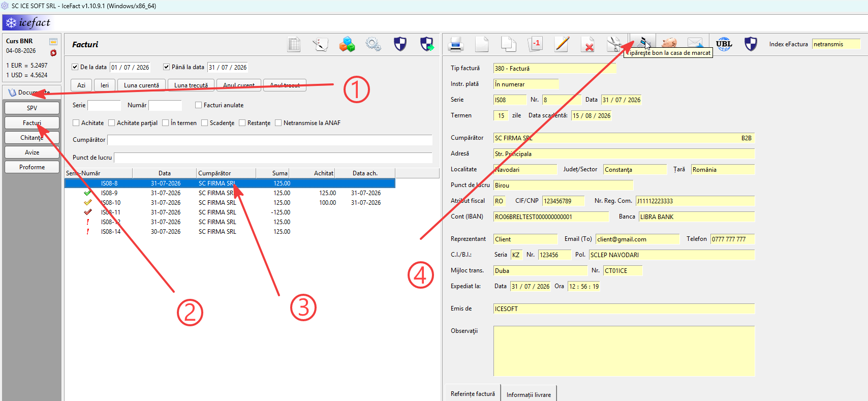Send the invoice by email icon
Screen dimensions: 868x401
coord(695,43)
